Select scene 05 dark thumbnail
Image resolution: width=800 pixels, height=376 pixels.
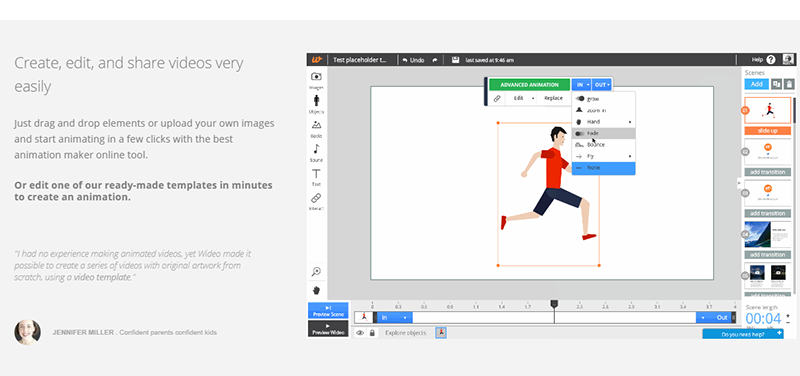767,276
